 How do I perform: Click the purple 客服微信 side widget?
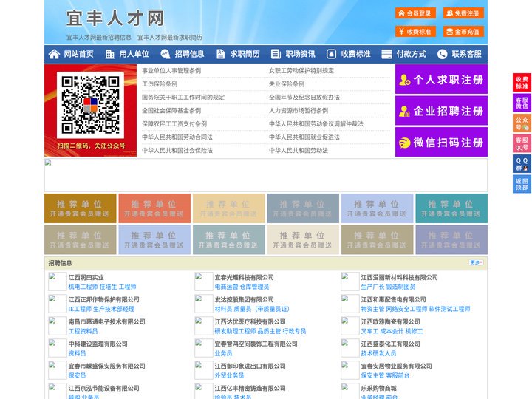tap(522, 103)
